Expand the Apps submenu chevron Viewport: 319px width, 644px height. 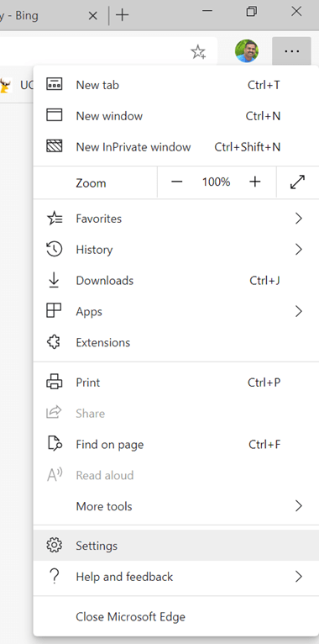(299, 311)
